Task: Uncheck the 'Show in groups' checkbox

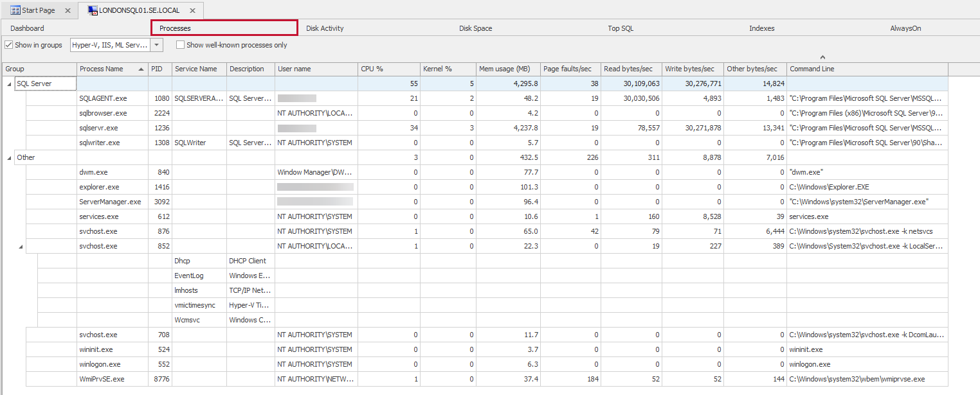Action: (x=8, y=44)
